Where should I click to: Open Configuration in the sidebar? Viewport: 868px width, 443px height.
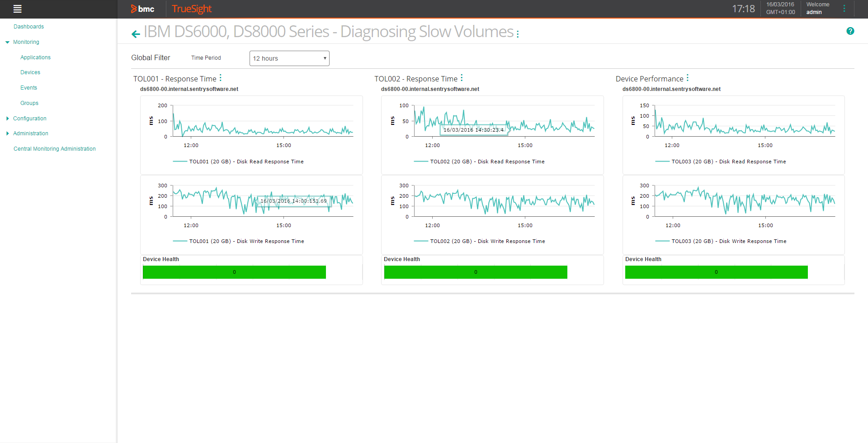[x=30, y=119]
